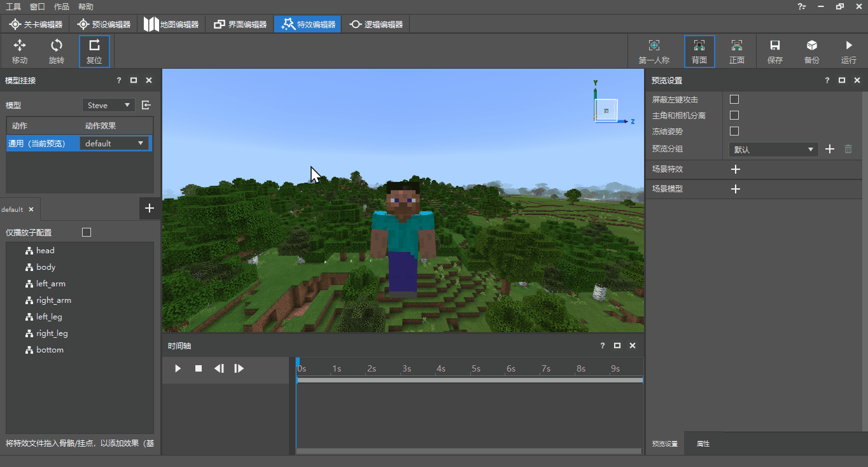The image size is (868, 467).
Task: Click the export icon beside Steve model dropdown
Action: 146,105
